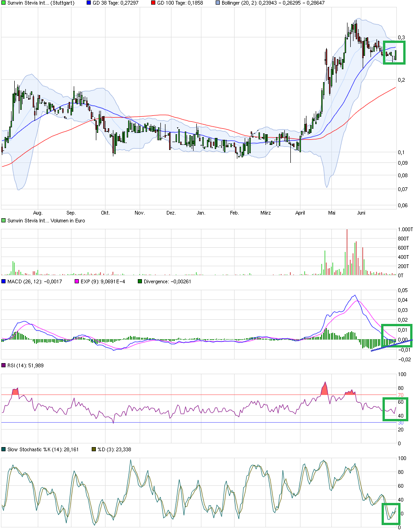The width and height of the screenshot is (418, 532).
Task: Click the 'Juni' month axis label
Action: pyautogui.click(x=361, y=213)
